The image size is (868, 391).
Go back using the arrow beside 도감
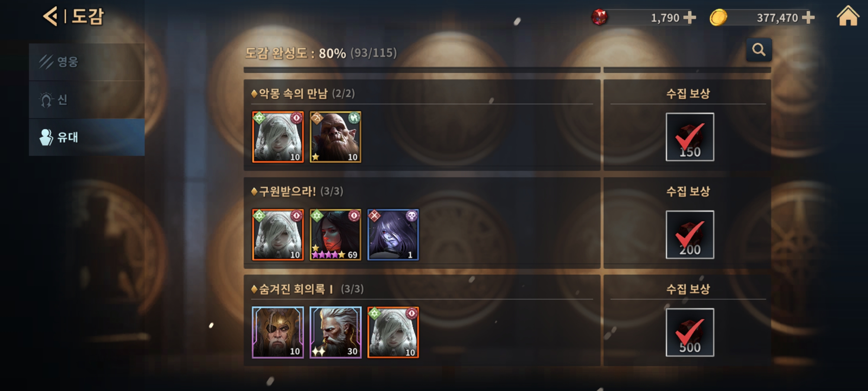pos(50,16)
